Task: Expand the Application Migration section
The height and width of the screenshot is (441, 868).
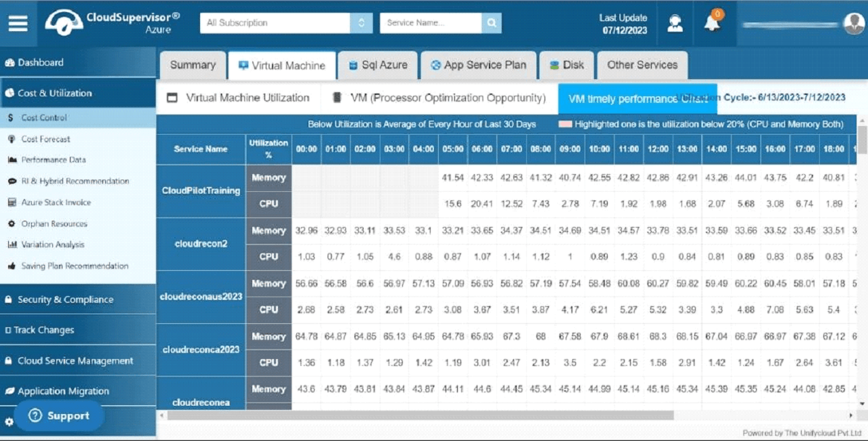Action: click(78, 391)
